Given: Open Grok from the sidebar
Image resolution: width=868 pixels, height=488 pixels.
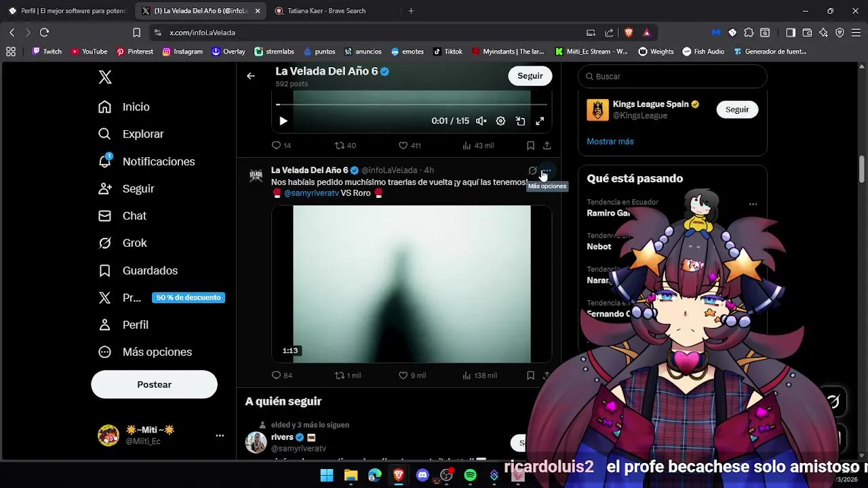Looking at the screenshot, I should click(122, 243).
